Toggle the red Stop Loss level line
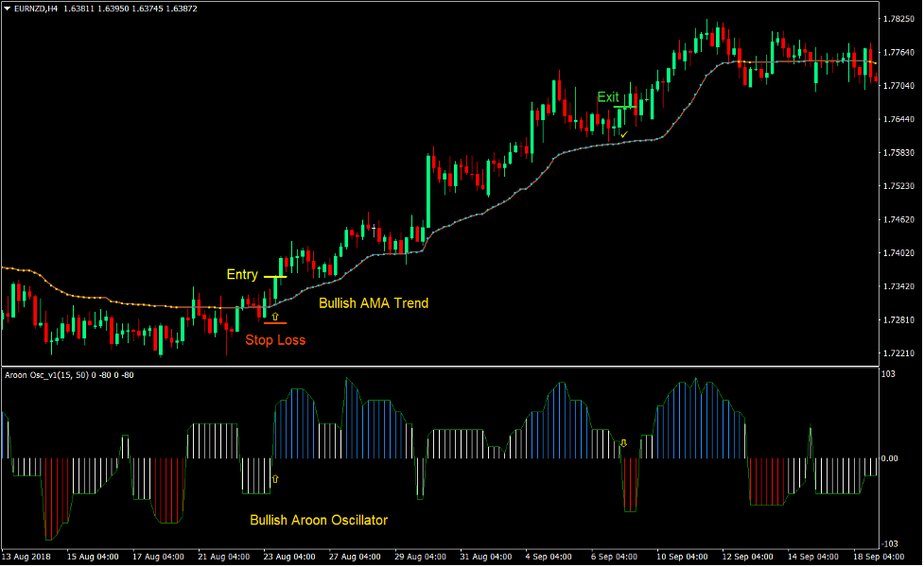The image size is (924, 567). point(275,322)
